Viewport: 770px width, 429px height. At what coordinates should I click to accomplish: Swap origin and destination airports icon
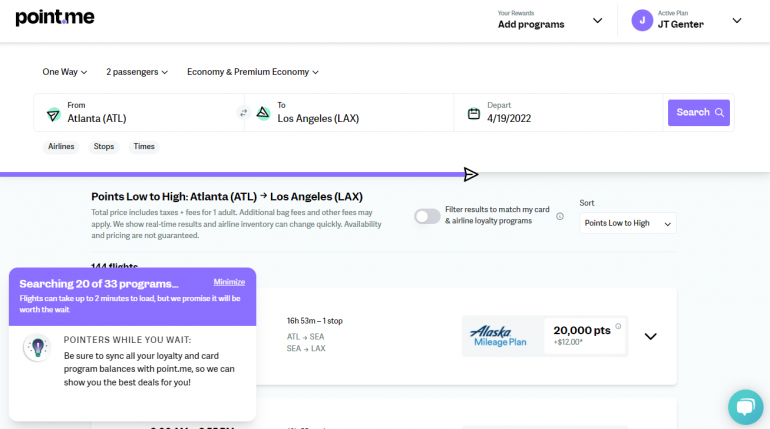tap(243, 113)
